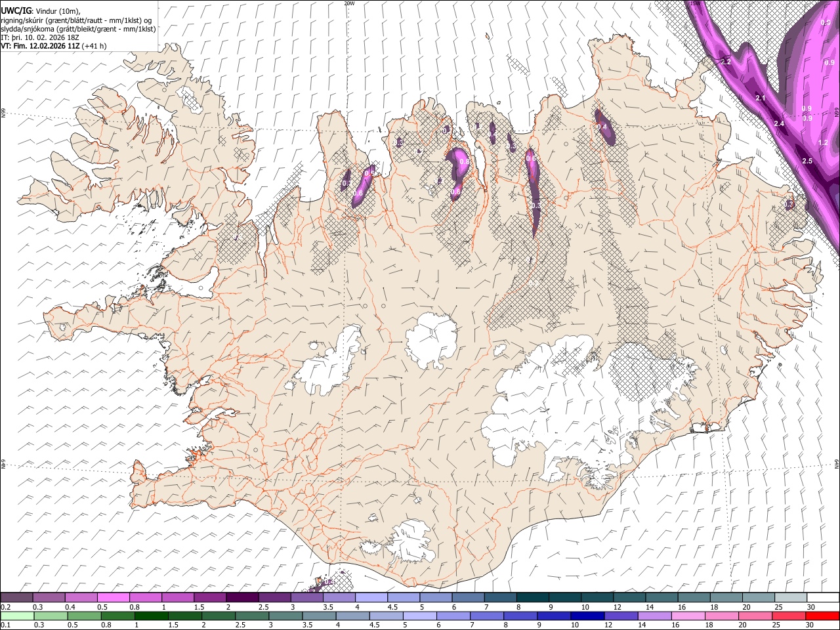The height and width of the screenshot is (630, 840).
Task: Click the '1.2' precipitation value near right edge
Action: point(824,142)
